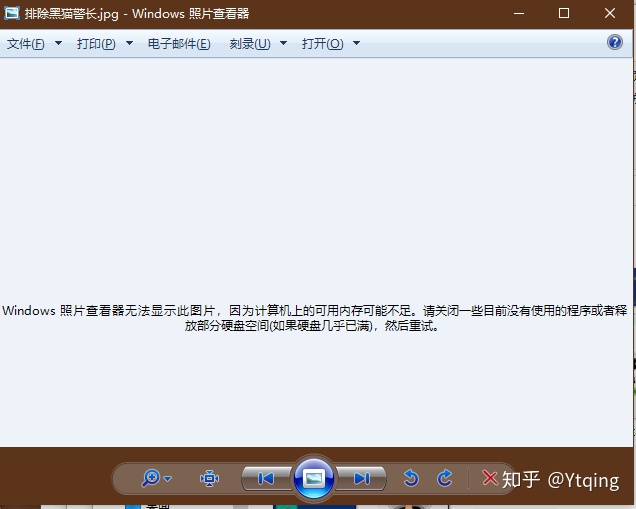The image size is (636, 509).
Task: Open the 文件(F) menu
Action: point(26,43)
